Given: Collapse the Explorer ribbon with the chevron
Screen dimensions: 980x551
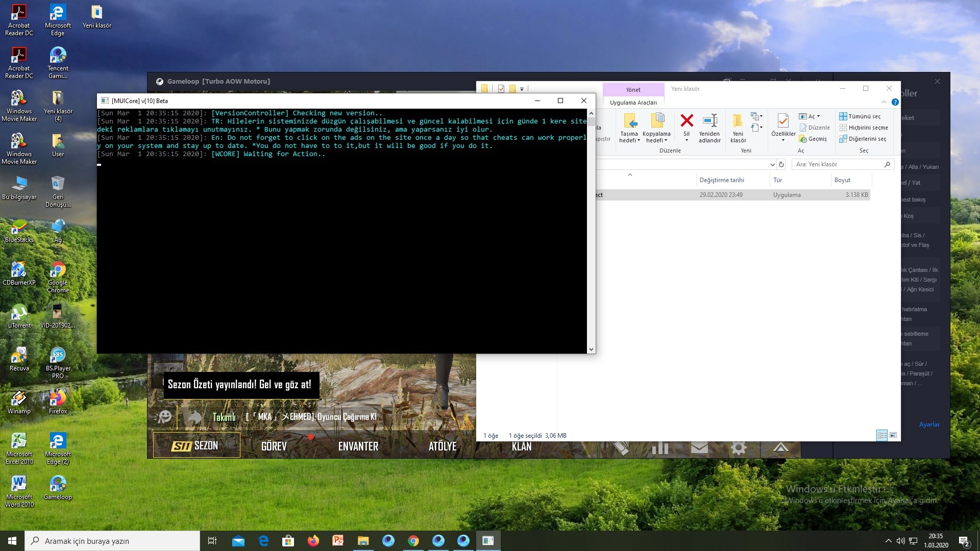Looking at the screenshot, I should pyautogui.click(x=883, y=102).
